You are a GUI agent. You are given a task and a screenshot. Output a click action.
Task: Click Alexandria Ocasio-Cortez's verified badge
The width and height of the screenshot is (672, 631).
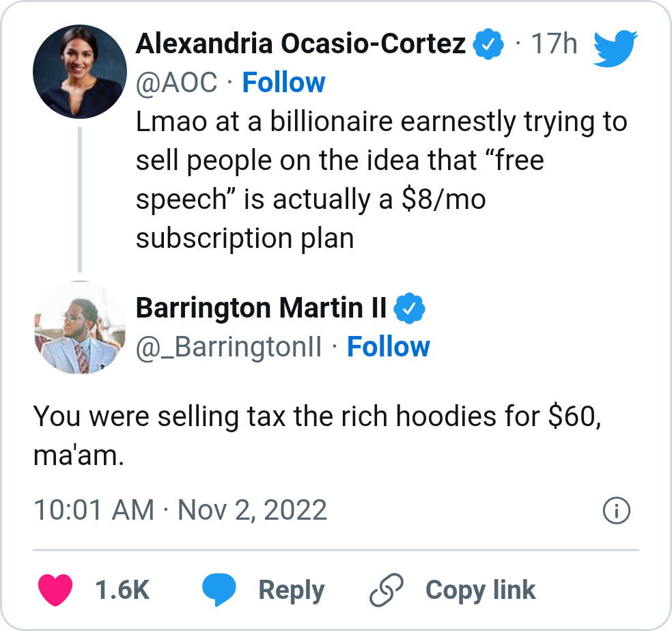click(x=488, y=44)
